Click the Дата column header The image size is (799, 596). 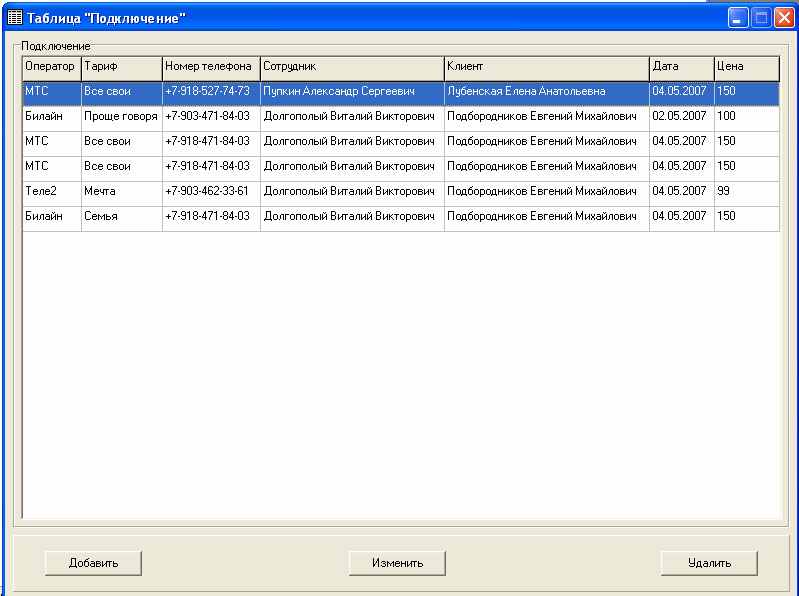[682, 69]
